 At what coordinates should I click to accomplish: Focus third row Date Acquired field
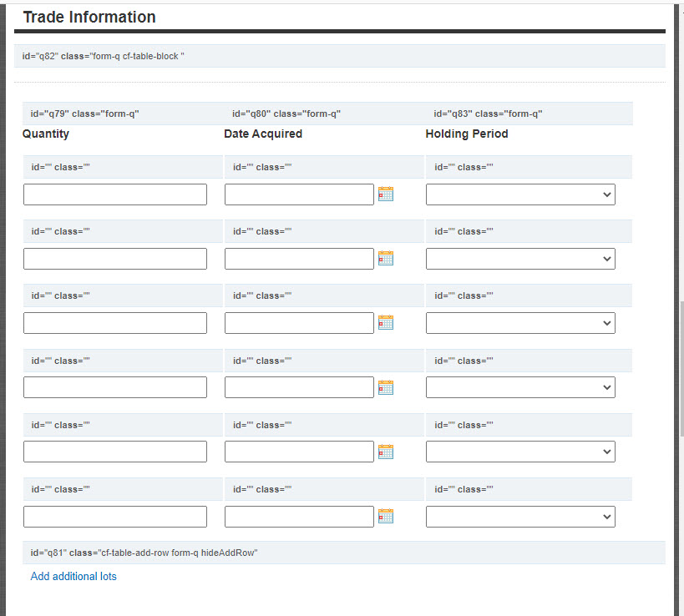(x=299, y=323)
